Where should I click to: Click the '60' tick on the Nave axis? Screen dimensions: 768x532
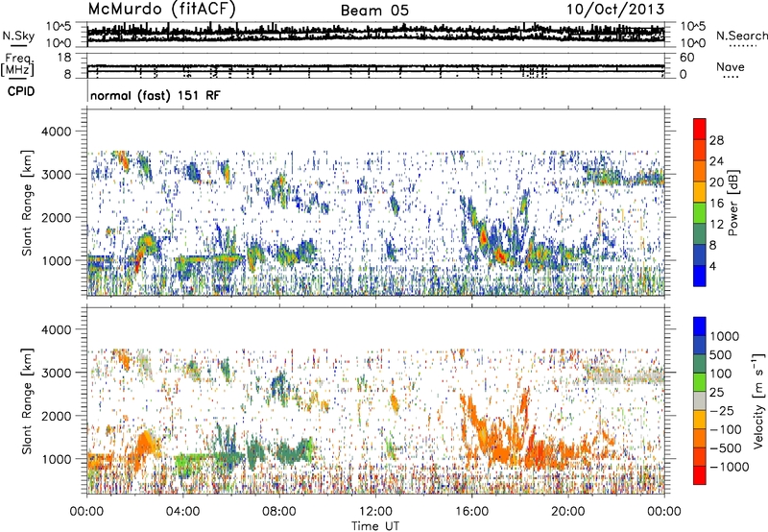click(x=687, y=58)
